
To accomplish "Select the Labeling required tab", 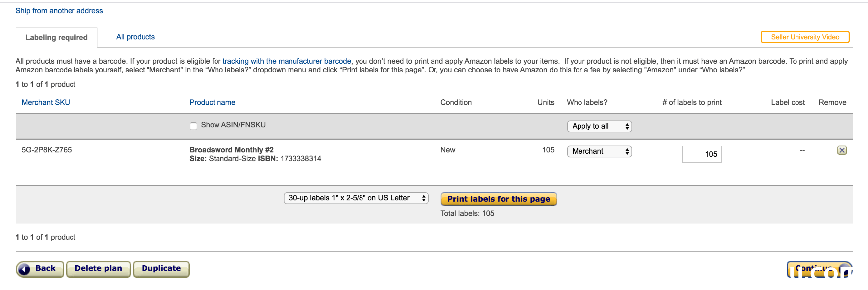I will 57,37.
